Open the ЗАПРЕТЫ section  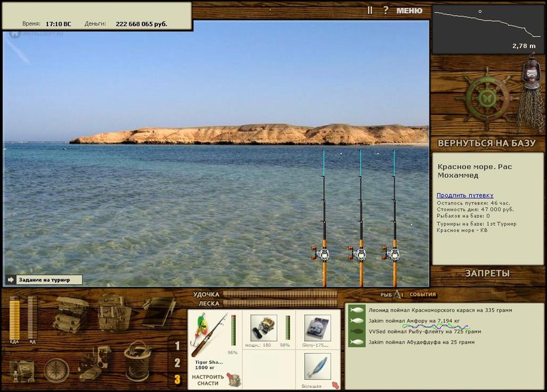click(x=488, y=274)
